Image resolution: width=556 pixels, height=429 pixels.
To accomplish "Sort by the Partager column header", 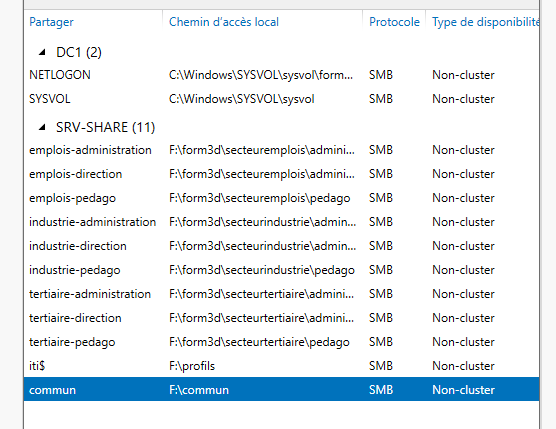I will click(x=51, y=22).
